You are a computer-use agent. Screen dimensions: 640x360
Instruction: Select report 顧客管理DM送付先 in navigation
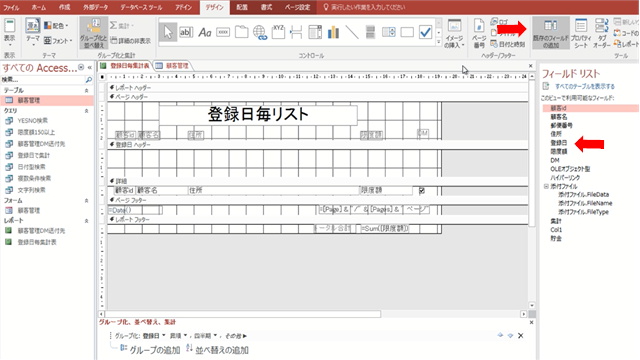(x=41, y=231)
